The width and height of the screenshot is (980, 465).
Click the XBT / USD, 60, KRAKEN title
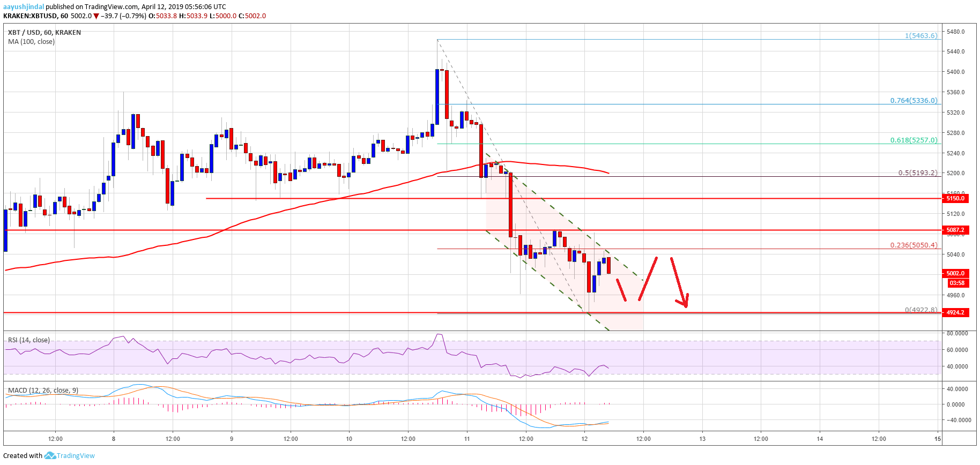(44, 33)
